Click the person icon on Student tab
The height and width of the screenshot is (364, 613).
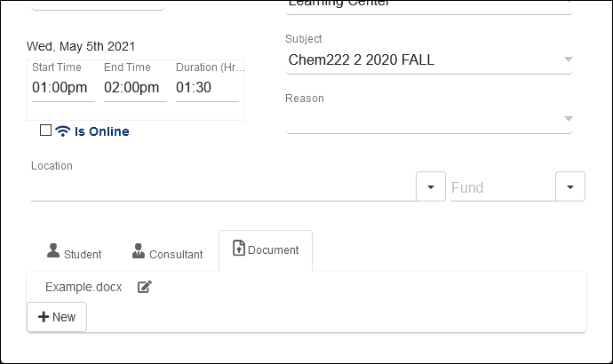53,251
